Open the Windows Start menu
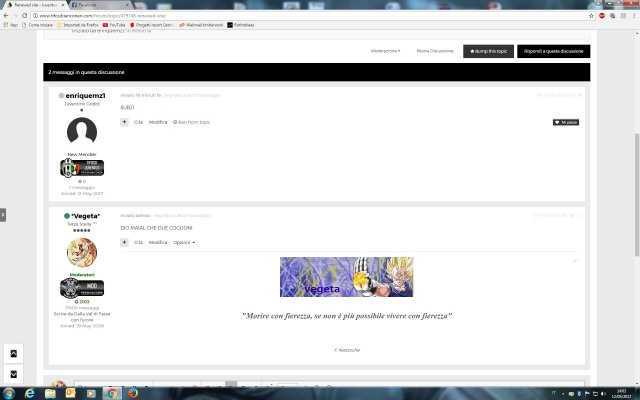The height and width of the screenshot is (400, 640). pos(9,393)
